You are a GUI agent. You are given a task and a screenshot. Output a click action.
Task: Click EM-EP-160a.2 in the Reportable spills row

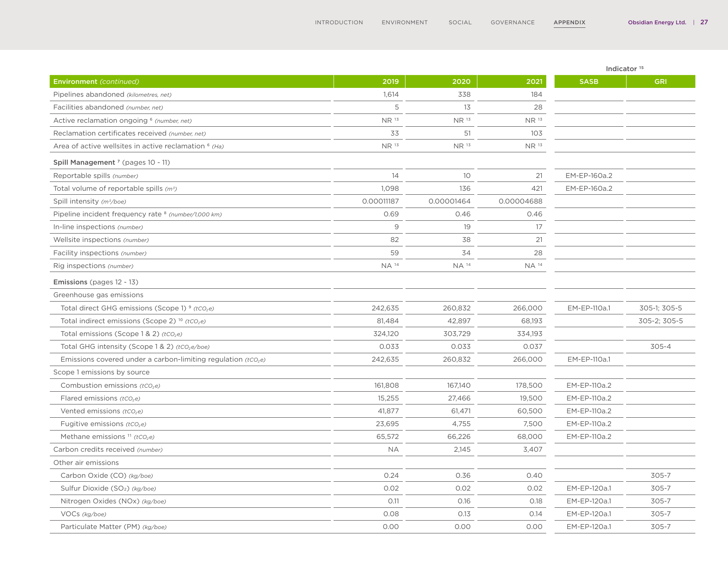click(589, 176)
